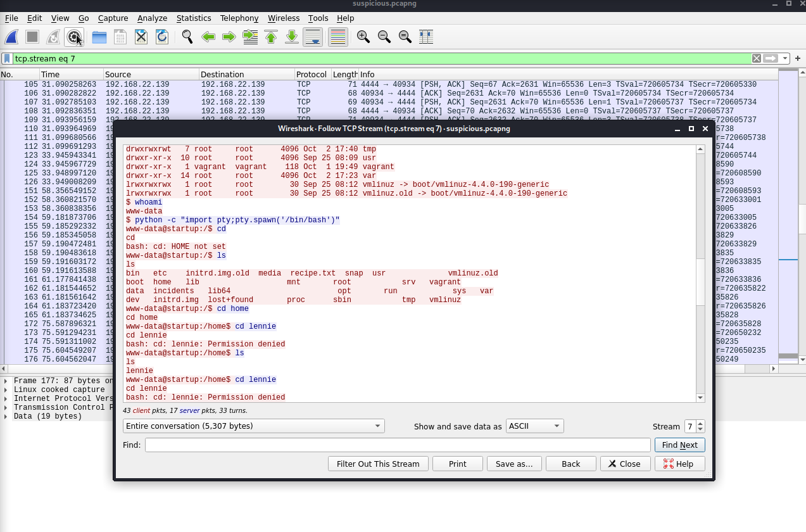Click packet list horizontal scrollbar

pos(389,368)
